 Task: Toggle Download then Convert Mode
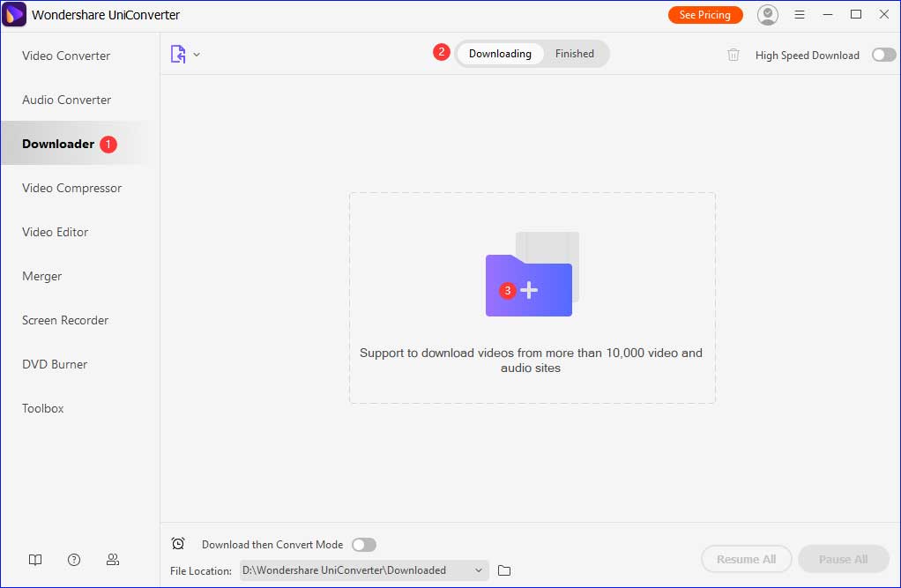click(363, 544)
